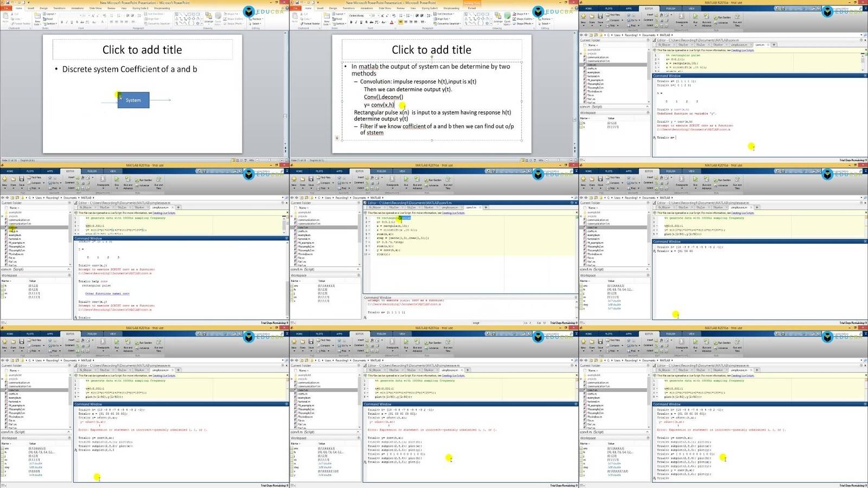Click Quick Styles in convolution-methods PowerPoint frame
Screen dimensions: 868x488
pos(507,19)
